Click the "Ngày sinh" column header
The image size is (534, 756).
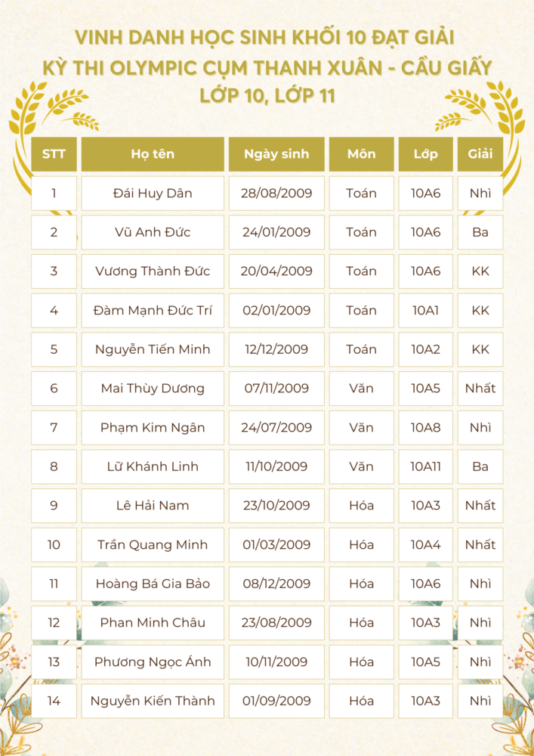click(x=276, y=154)
